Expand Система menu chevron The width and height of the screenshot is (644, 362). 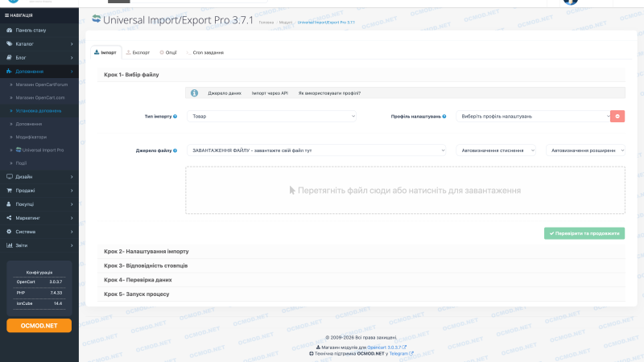click(x=72, y=232)
